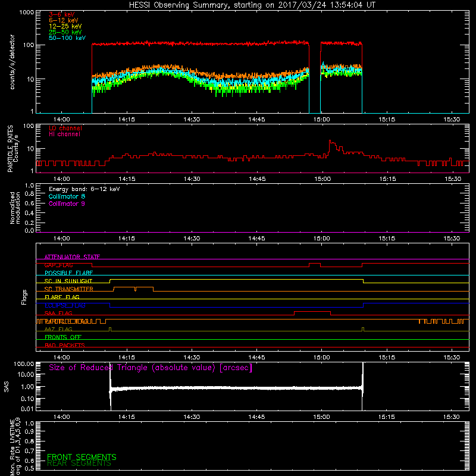476x476 pixels.
Task: Click the BAD_PACKETS flag label
Action: 64,345
